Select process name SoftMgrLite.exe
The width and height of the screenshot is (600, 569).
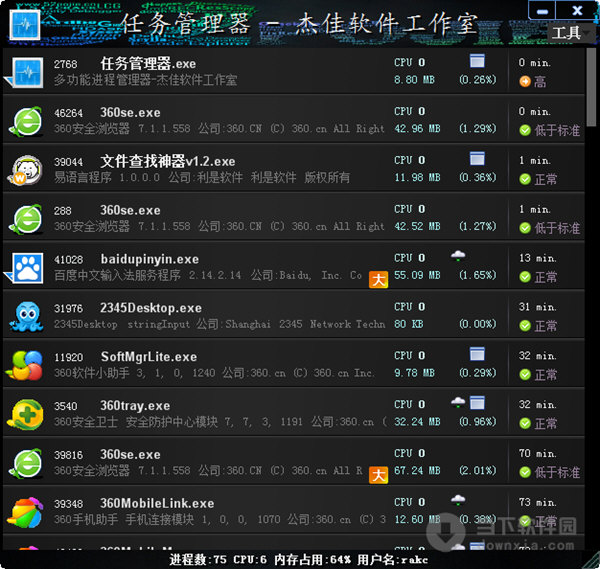[149, 357]
